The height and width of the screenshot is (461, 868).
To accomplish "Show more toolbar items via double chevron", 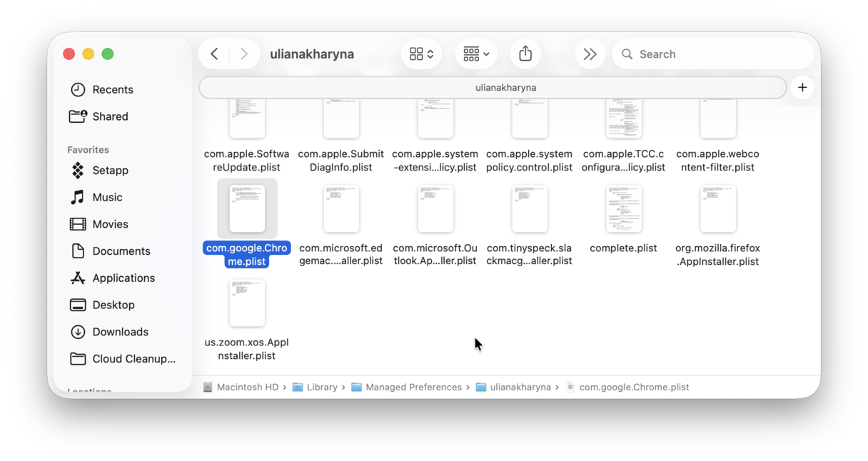I will pyautogui.click(x=590, y=54).
